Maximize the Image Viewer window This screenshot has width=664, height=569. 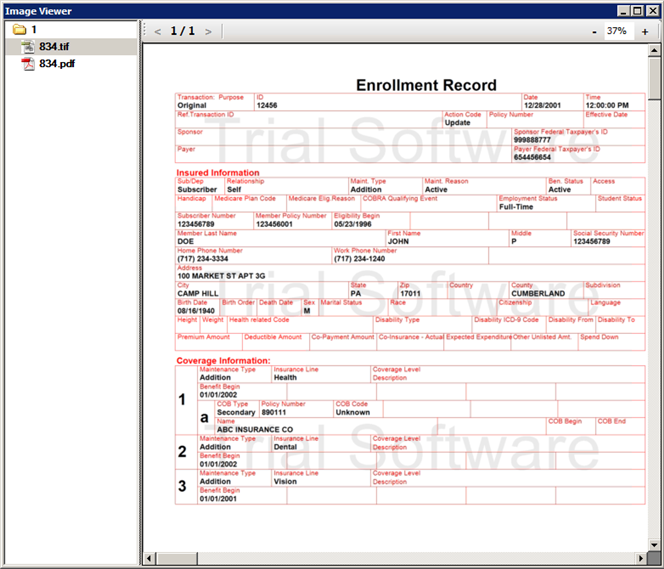[638, 10]
